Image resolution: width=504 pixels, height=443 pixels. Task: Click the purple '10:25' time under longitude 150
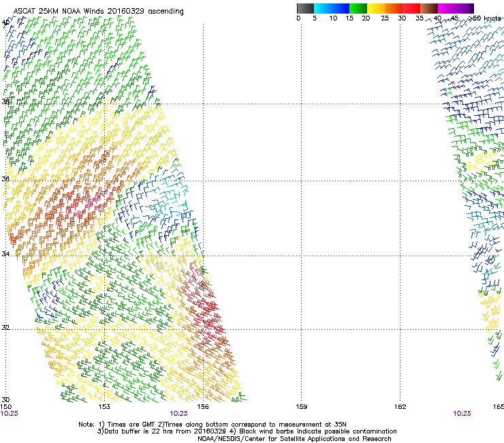tap(10, 414)
